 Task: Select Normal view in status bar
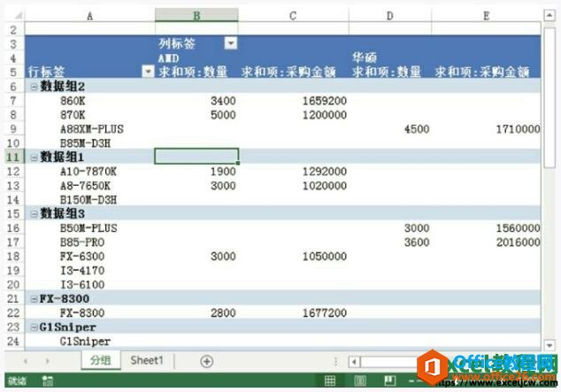pos(330,380)
